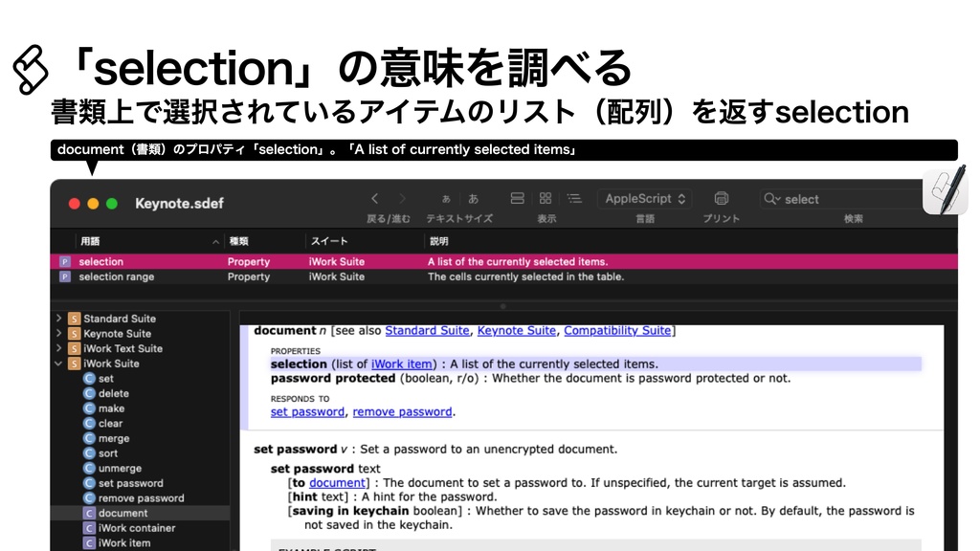This screenshot has width=980, height=551.
Task: Select the 'set' command icon in iWork Suite
Action: tap(88, 379)
